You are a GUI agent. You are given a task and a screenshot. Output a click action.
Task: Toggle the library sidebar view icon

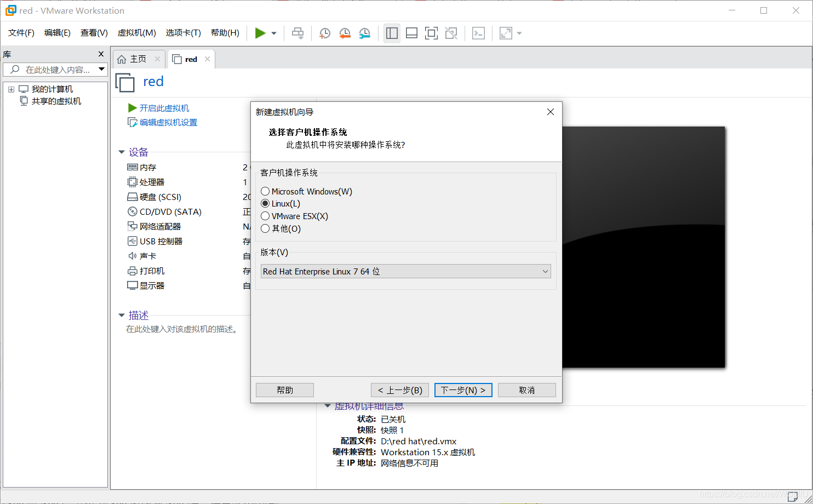click(392, 33)
